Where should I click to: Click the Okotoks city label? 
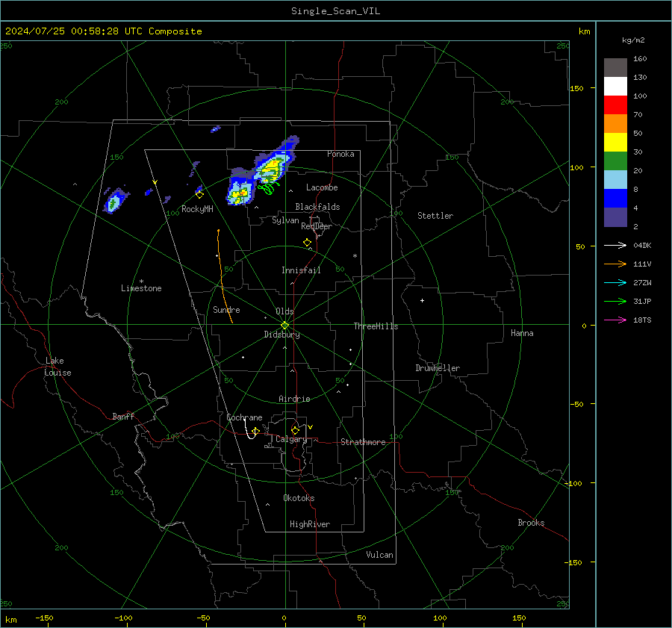[299, 498]
